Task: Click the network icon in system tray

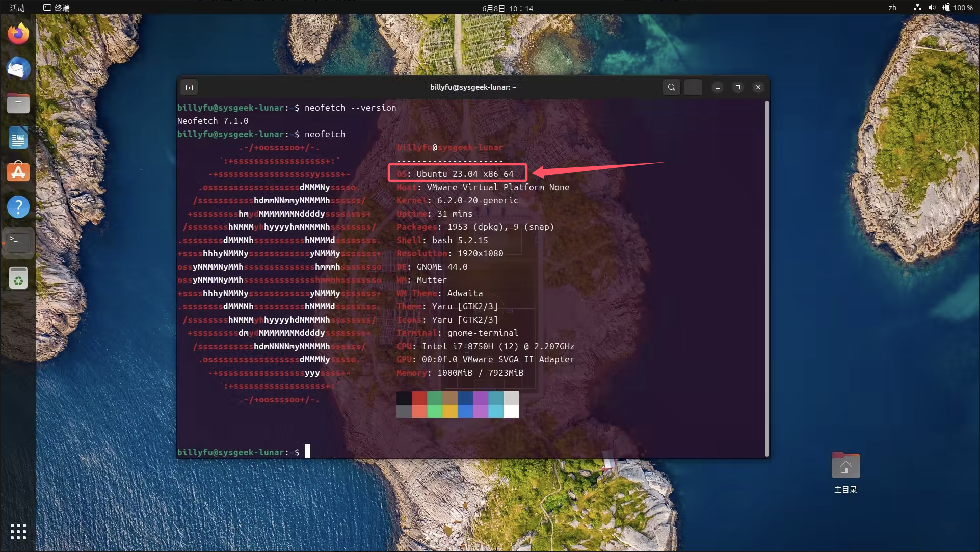Action: [x=917, y=8]
